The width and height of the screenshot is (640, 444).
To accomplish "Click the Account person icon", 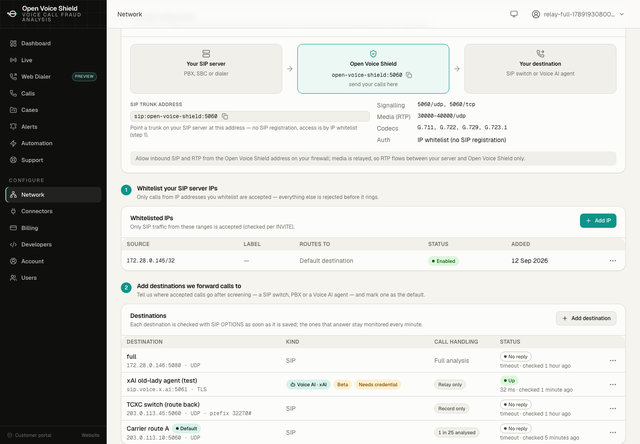I will pyautogui.click(x=13, y=261).
